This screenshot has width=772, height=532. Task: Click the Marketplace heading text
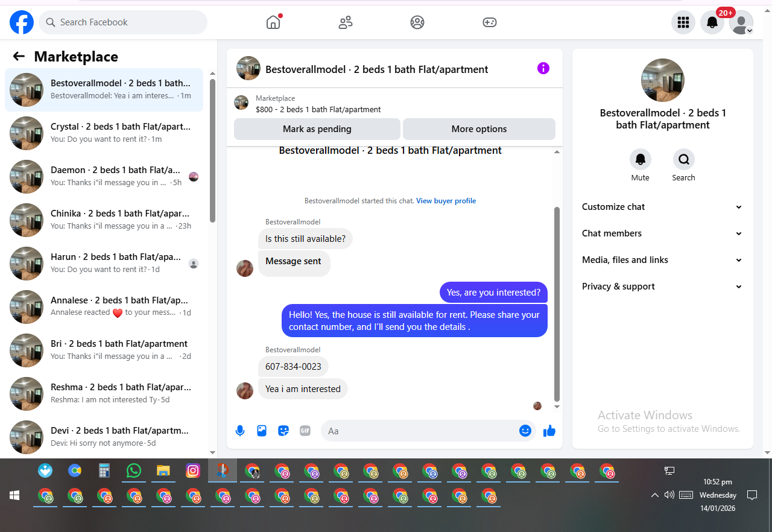[x=76, y=57]
